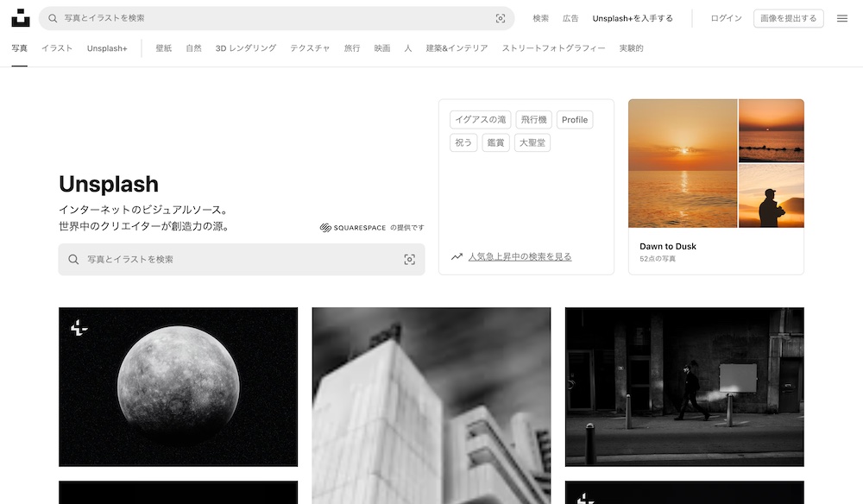Click Unsplash+を入手する link
The height and width of the screenshot is (504, 863).
(633, 18)
